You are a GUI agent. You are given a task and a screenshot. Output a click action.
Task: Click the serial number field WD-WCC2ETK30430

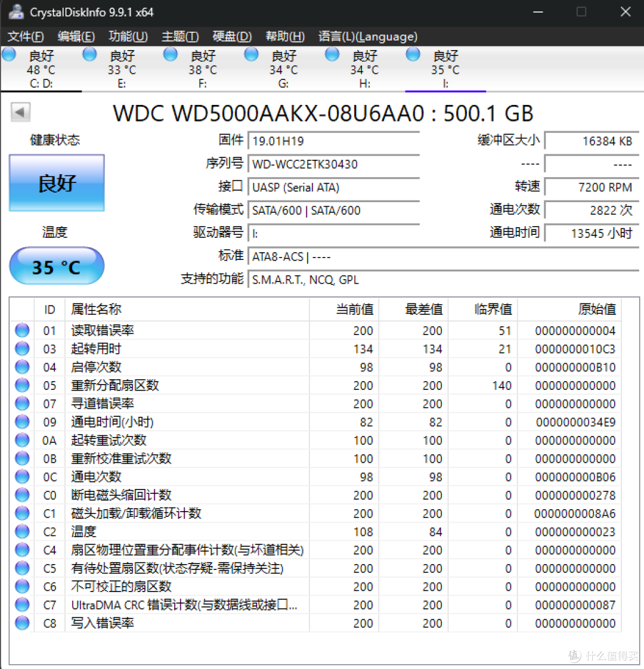click(x=334, y=164)
